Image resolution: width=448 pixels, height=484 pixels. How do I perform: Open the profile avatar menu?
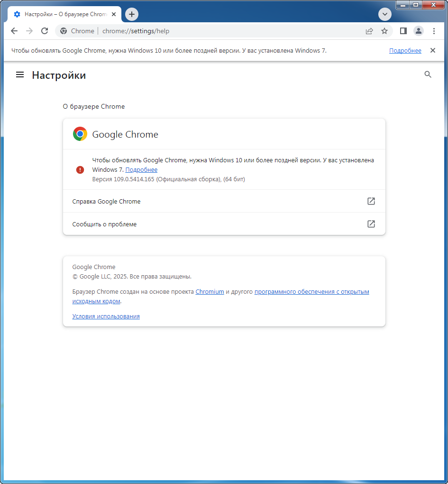pos(419,31)
